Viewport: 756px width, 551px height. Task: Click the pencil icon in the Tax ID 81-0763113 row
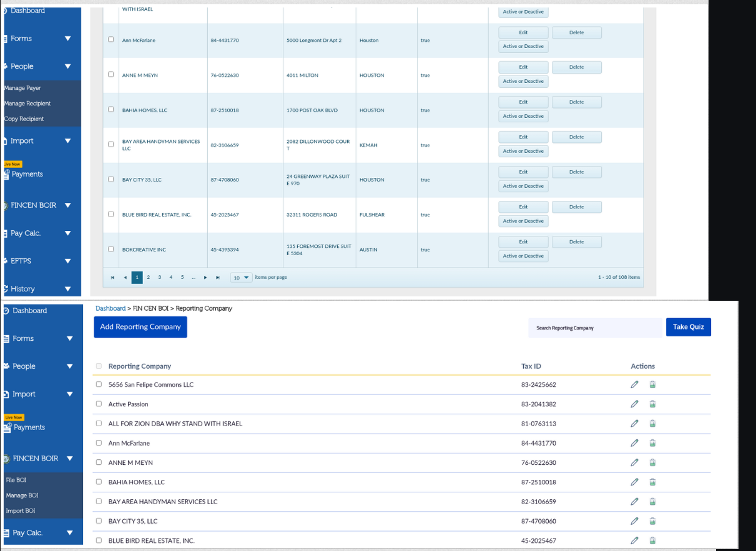point(634,424)
